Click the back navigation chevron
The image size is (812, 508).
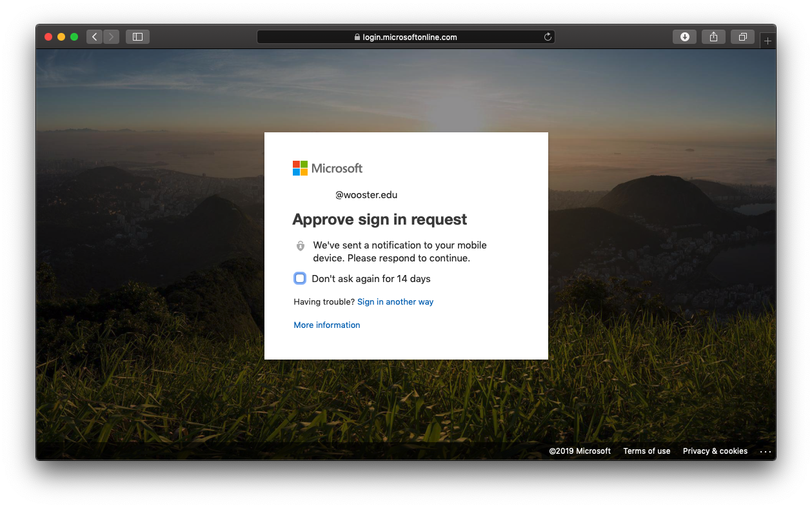[94, 37]
